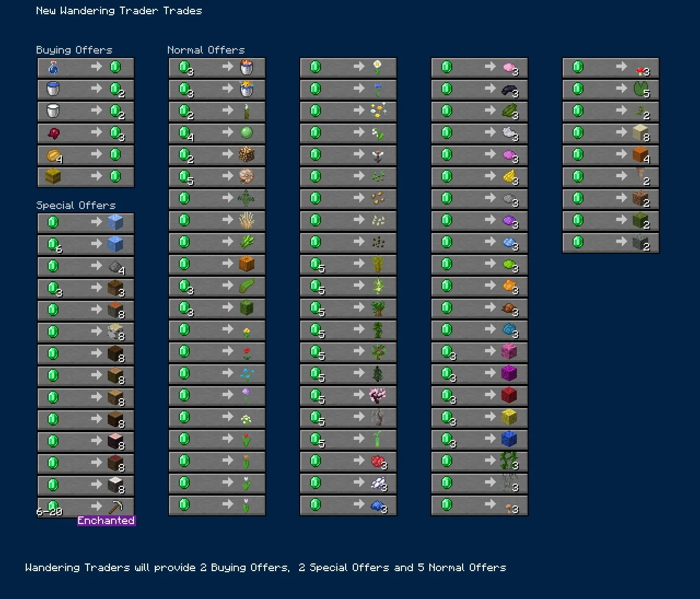
Task: Select the baked potato stack of 4
Action: point(54,155)
